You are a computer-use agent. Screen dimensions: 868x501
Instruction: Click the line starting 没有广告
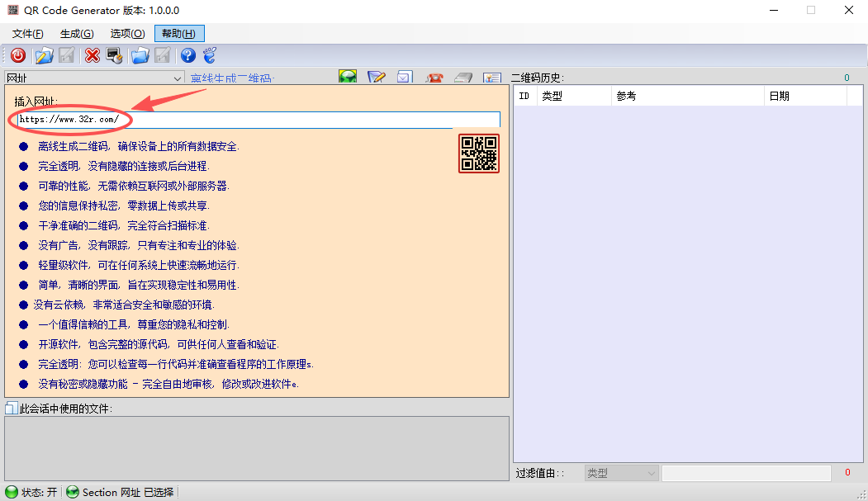coord(139,245)
